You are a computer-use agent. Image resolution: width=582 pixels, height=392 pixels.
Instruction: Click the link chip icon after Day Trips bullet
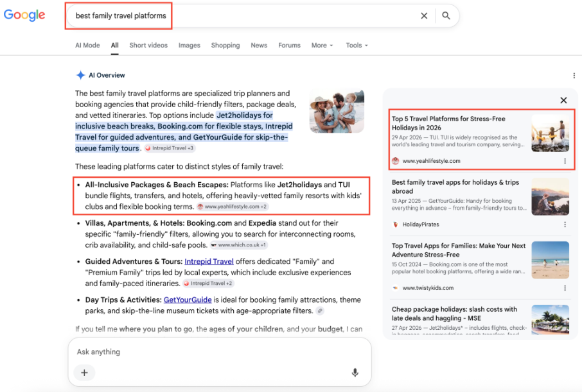click(319, 311)
